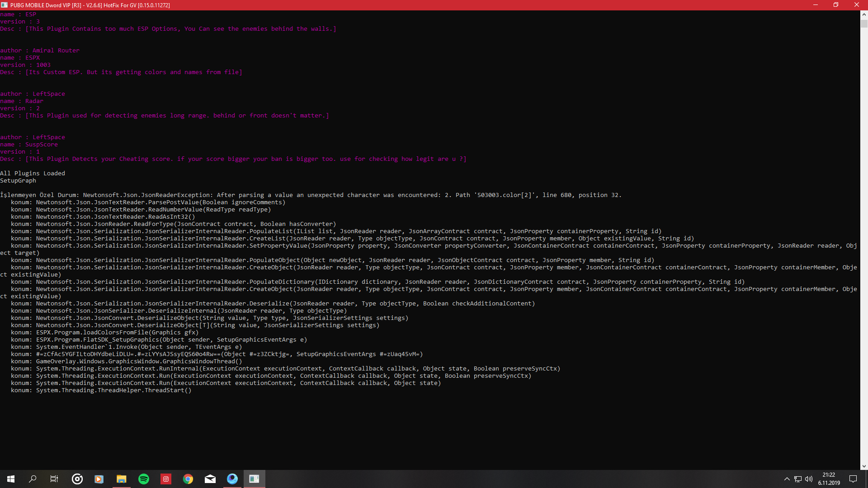Open the Windows Start menu
The width and height of the screenshot is (868, 488).
[x=11, y=479]
